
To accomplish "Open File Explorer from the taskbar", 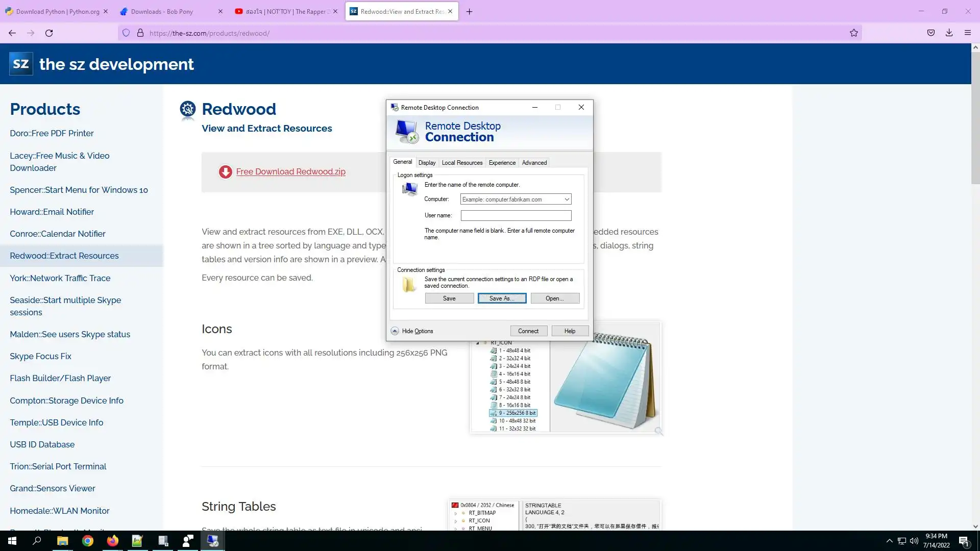I will coord(62,541).
